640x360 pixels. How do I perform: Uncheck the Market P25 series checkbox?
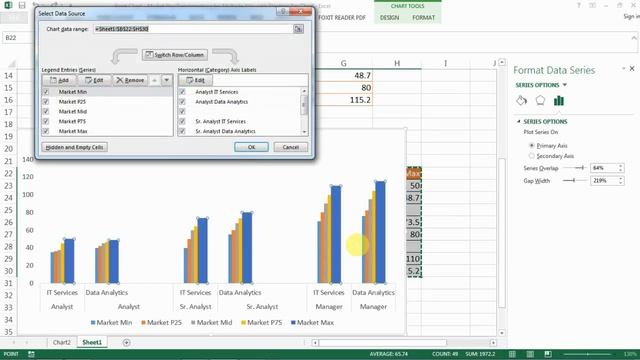[x=46, y=102]
